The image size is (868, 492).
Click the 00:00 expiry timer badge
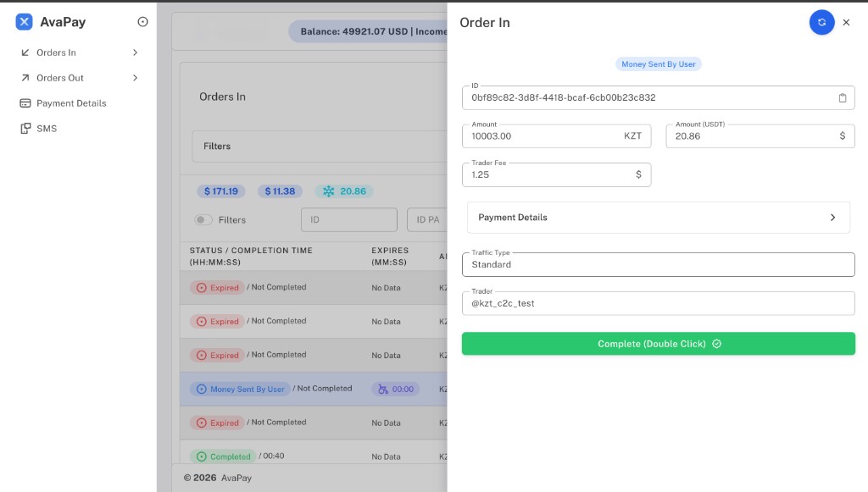[396, 390]
